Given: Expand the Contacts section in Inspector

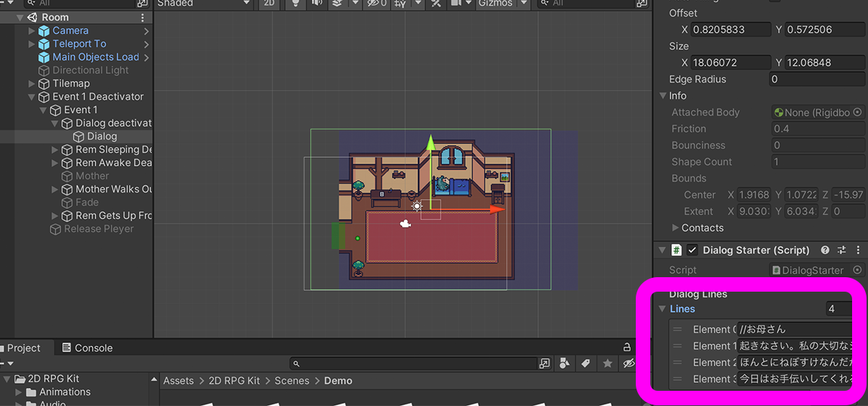Looking at the screenshot, I should tap(676, 228).
